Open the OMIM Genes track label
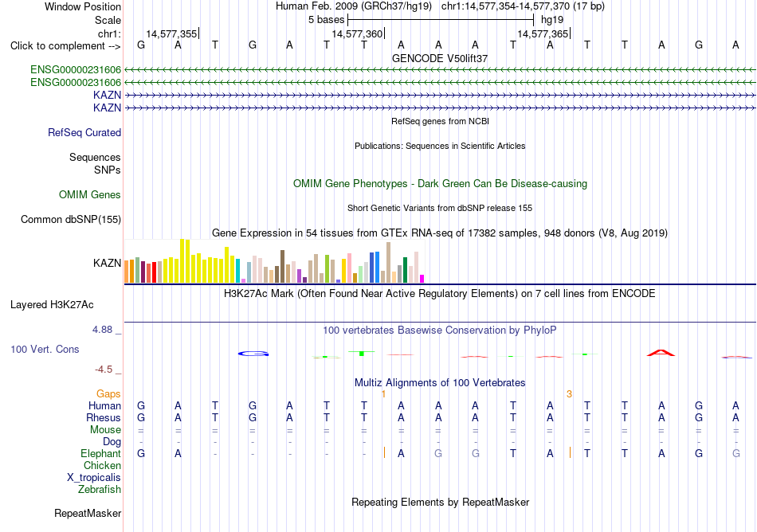 point(90,195)
